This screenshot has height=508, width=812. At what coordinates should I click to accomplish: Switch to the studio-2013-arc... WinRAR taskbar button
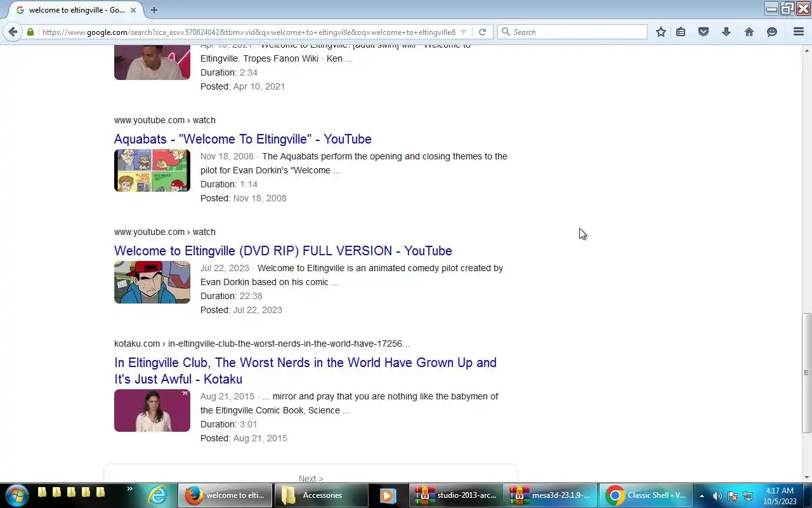(455, 495)
